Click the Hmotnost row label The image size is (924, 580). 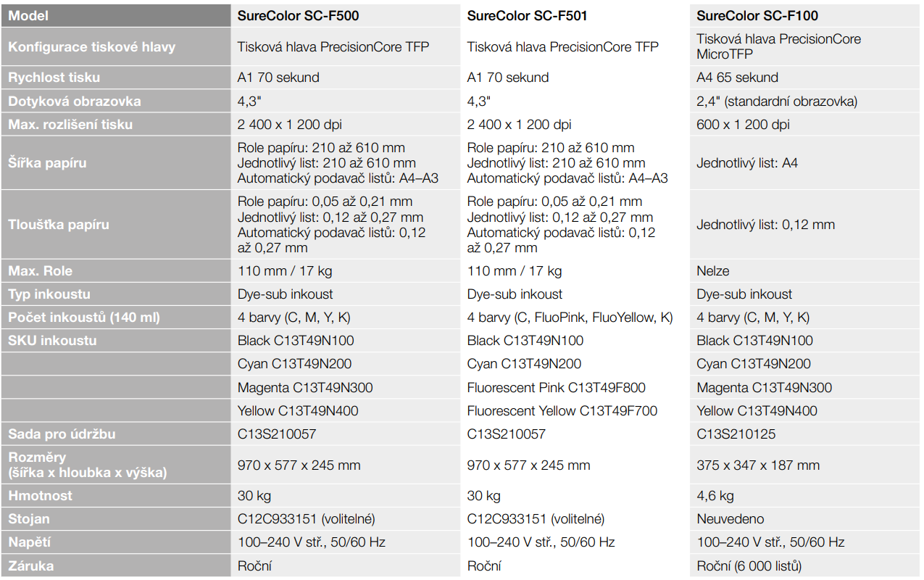pyautogui.click(x=116, y=496)
